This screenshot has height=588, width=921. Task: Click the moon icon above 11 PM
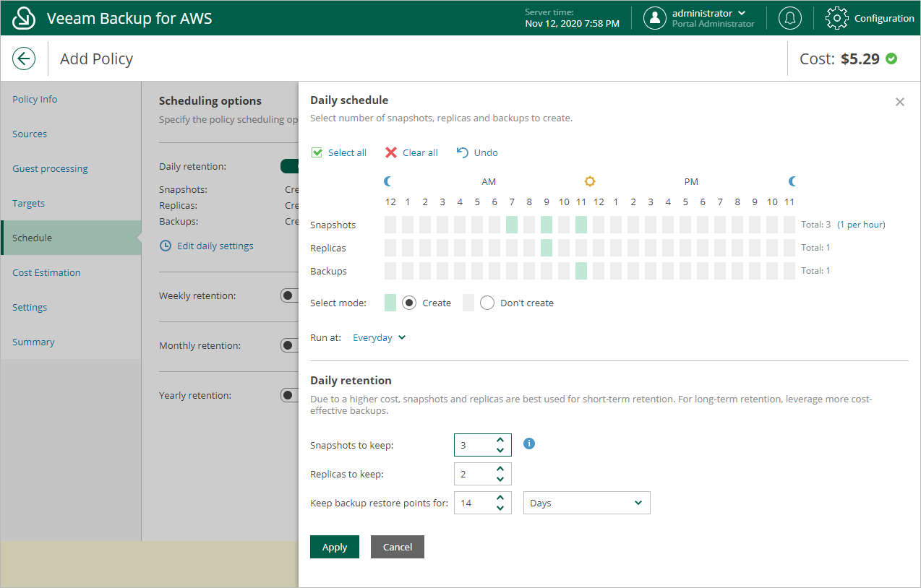coord(792,181)
